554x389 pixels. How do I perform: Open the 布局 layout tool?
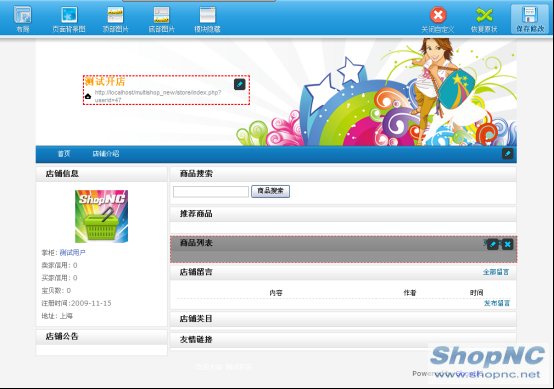click(22, 19)
